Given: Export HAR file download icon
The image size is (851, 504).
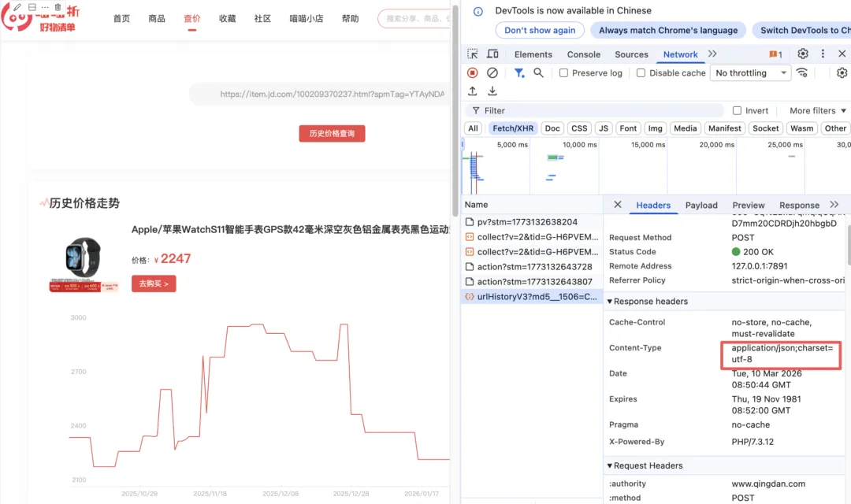Looking at the screenshot, I should coord(492,91).
